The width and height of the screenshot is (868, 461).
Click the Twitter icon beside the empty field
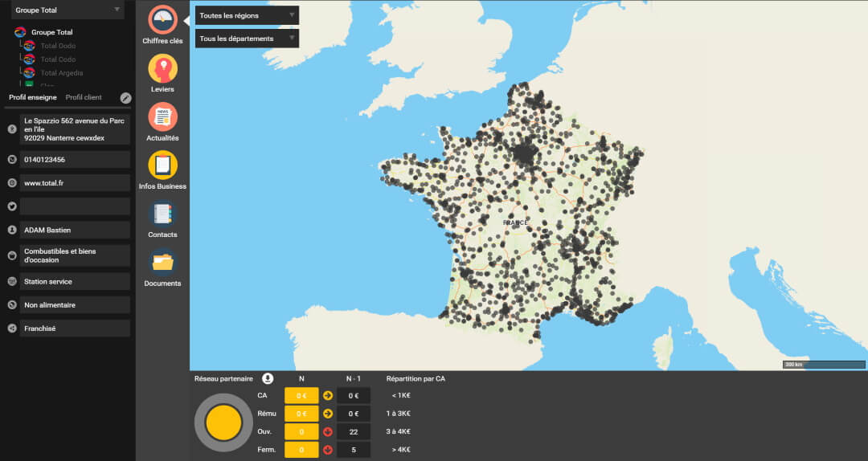click(x=11, y=206)
